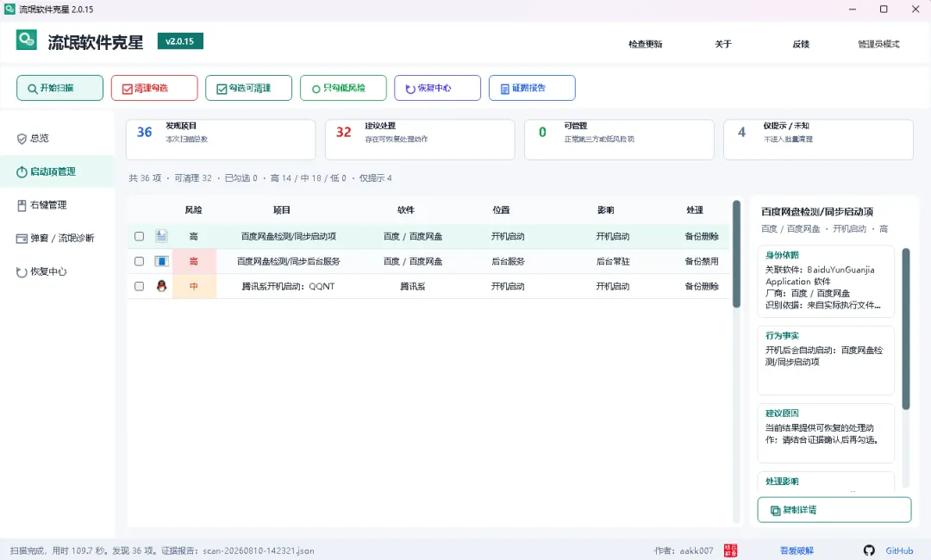
Task: Click the 复制详情 button
Action: pyautogui.click(x=834, y=510)
